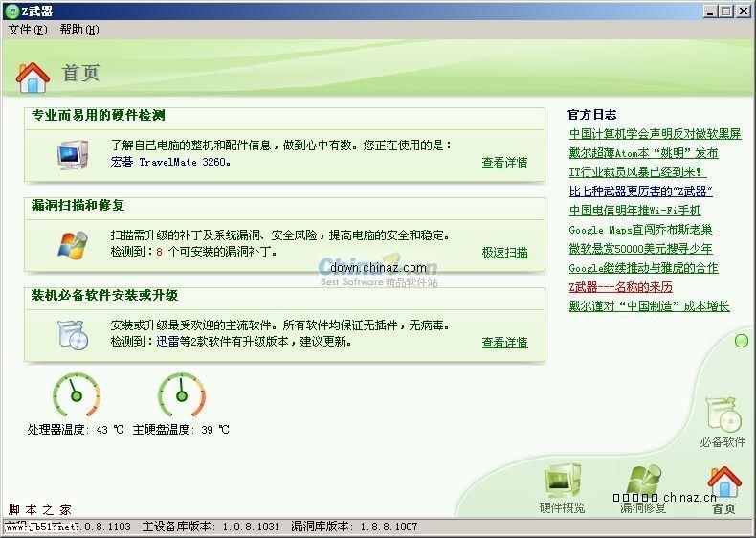Open link 微软悬赏50000美元搜寻少年

[x=641, y=249]
